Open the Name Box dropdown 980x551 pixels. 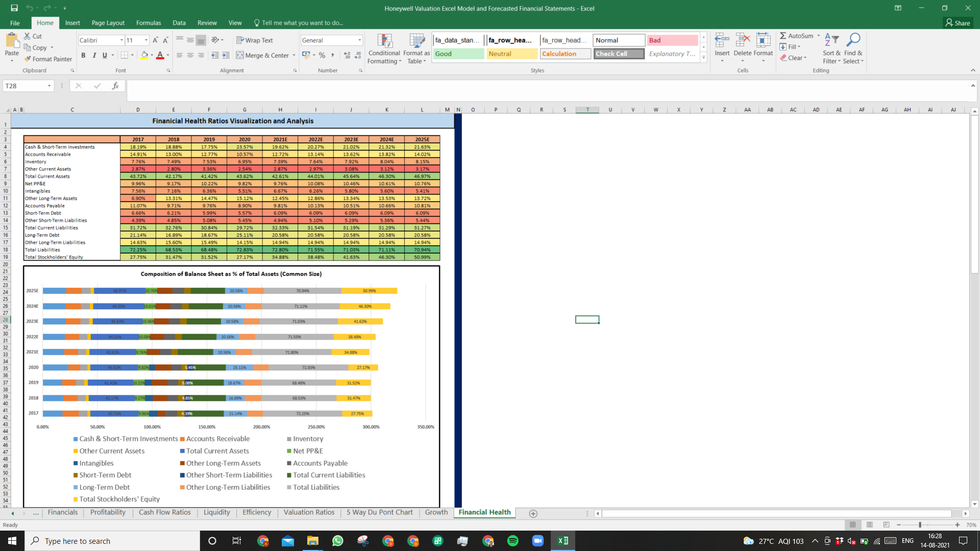49,86
